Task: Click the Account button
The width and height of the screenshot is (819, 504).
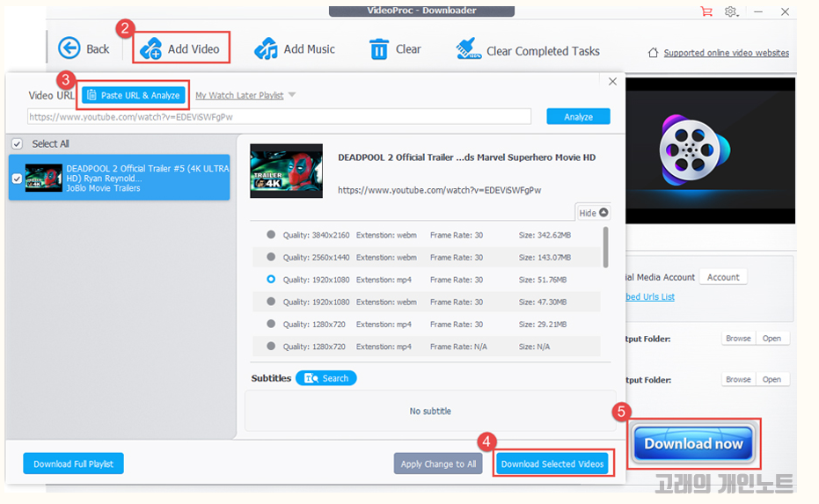Action: click(723, 277)
